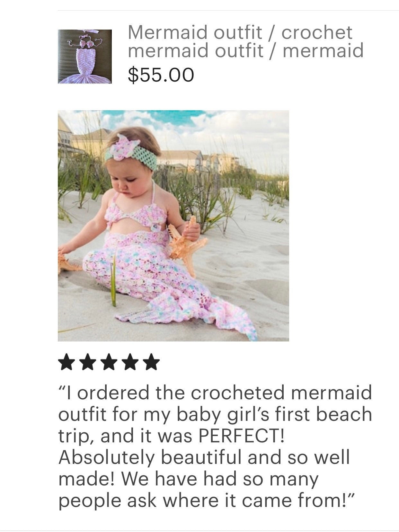Tap the title's second line "mermaid outfit / mermaid"
Image resolution: width=399 pixels, height=532 pixels.
coord(245,51)
